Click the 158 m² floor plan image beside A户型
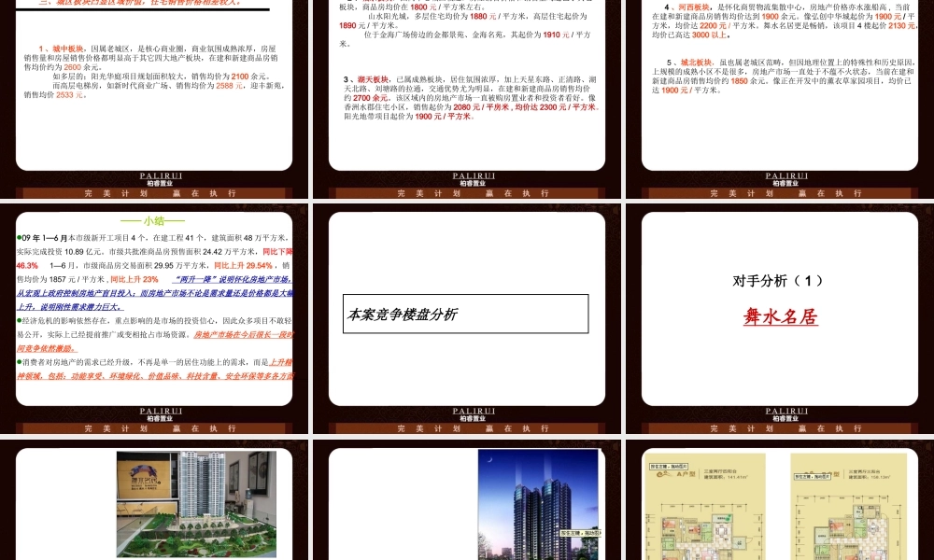Image resolution: width=934 pixels, height=560 pixels. tap(849, 507)
